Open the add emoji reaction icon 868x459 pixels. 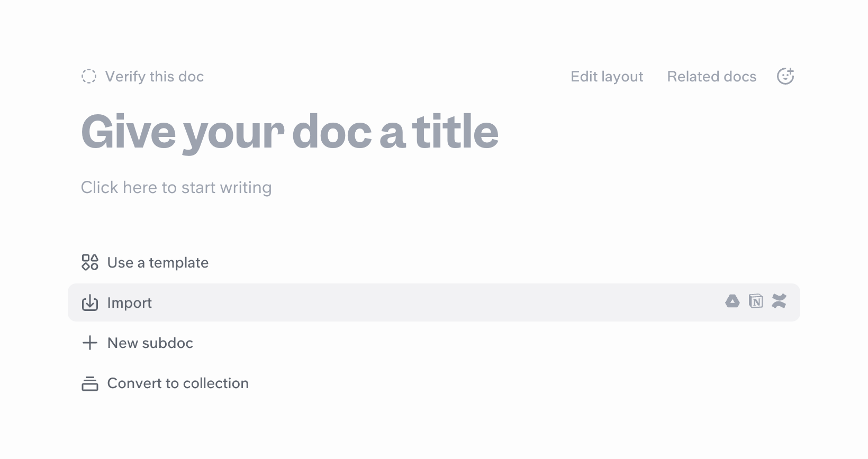coord(785,76)
